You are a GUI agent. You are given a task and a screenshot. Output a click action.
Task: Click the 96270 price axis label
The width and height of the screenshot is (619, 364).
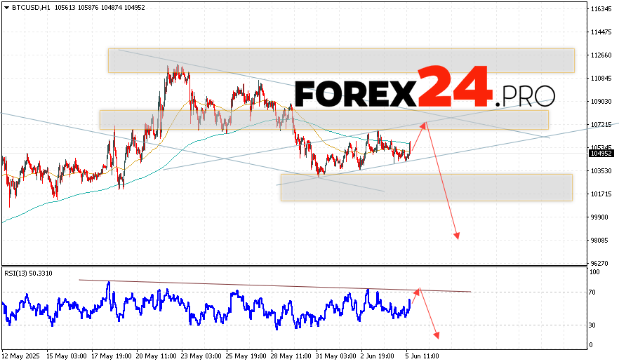[x=601, y=263]
